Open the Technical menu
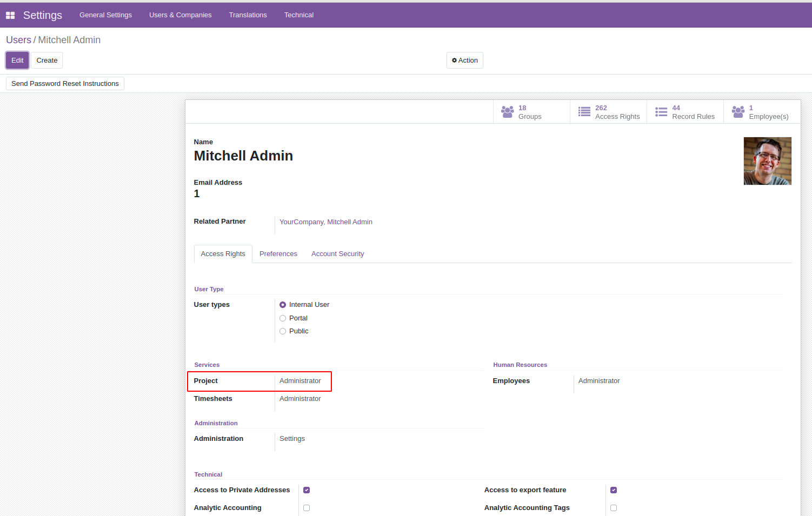The image size is (812, 516). click(x=299, y=15)
